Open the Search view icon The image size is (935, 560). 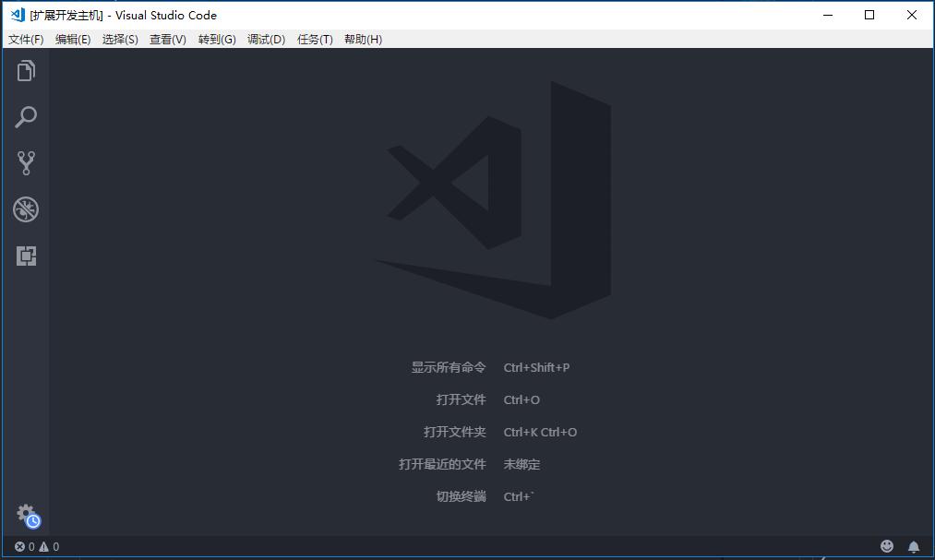[26, 117]
